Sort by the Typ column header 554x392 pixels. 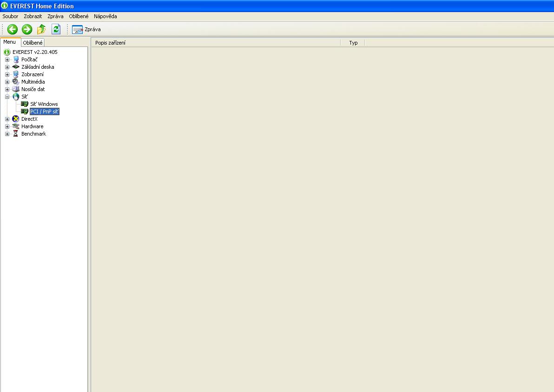353,43
